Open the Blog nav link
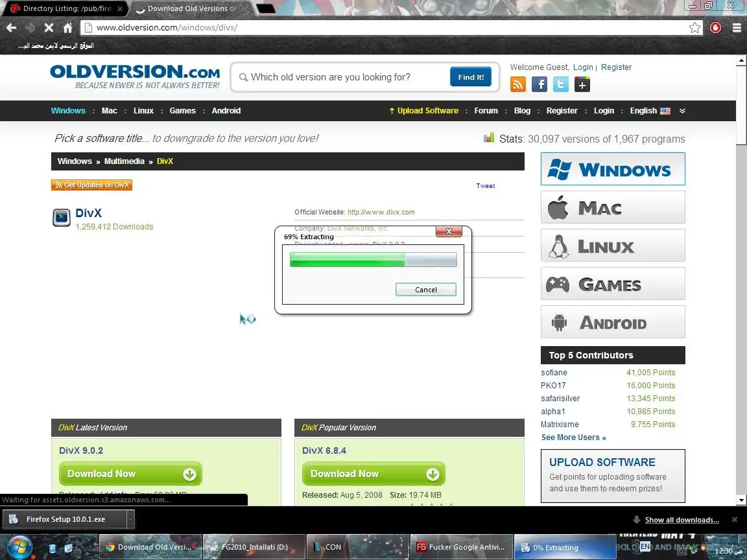 click(522, 110)
